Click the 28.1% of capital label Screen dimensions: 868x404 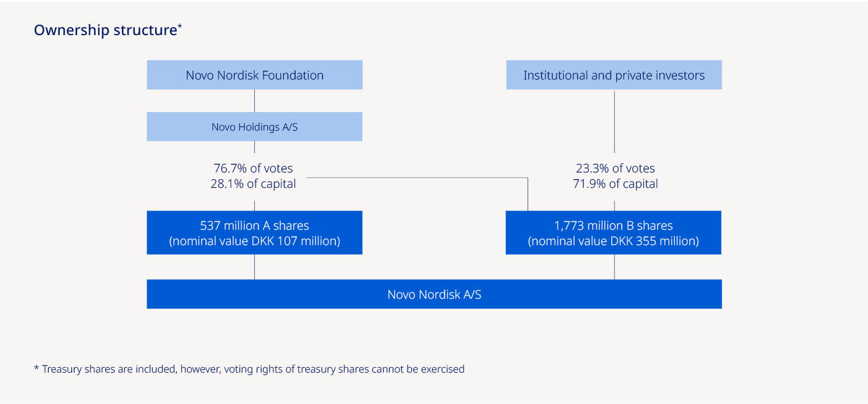coord(253,184)
